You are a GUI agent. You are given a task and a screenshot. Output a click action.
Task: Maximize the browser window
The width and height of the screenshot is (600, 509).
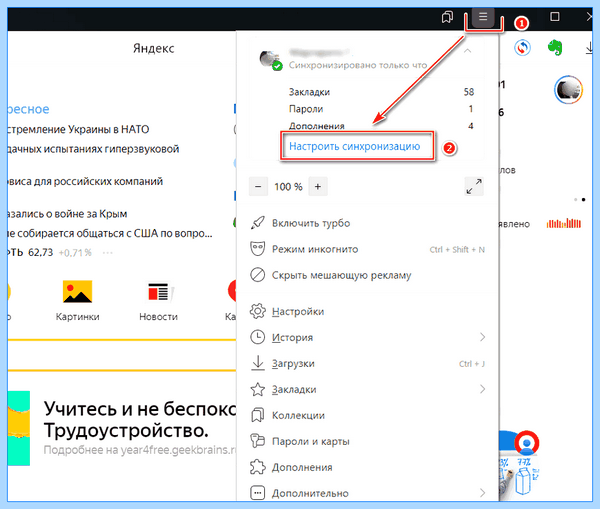click(x=554, y=16)
